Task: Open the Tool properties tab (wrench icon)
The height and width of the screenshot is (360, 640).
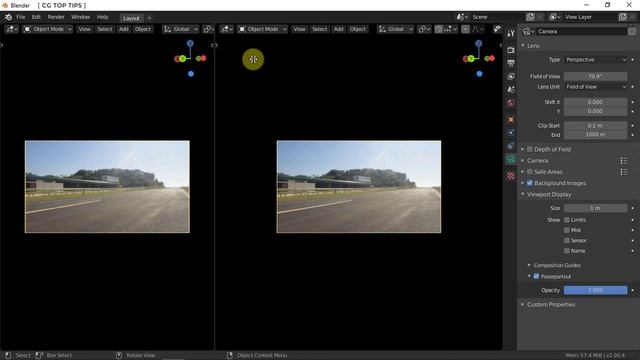Action: [511, 33]
